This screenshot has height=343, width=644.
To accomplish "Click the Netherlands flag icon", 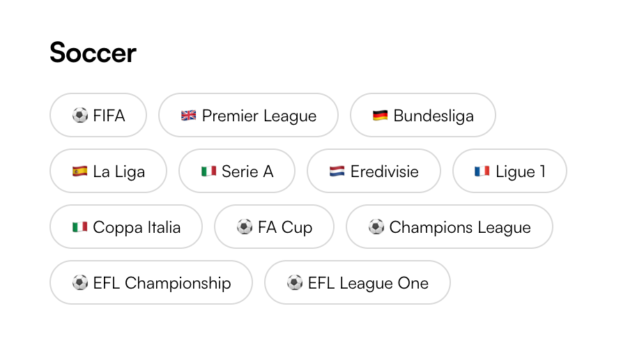I will click(x=337, y=171).
